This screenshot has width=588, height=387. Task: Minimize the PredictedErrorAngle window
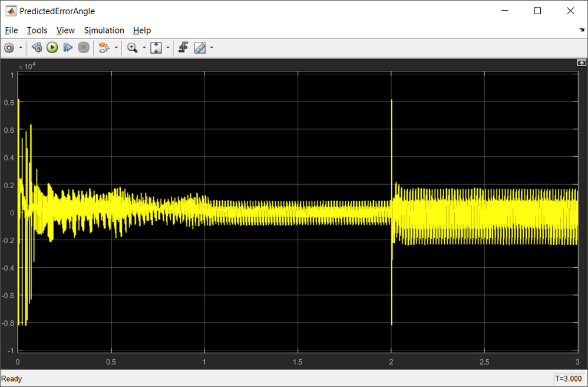pos(505,11)
